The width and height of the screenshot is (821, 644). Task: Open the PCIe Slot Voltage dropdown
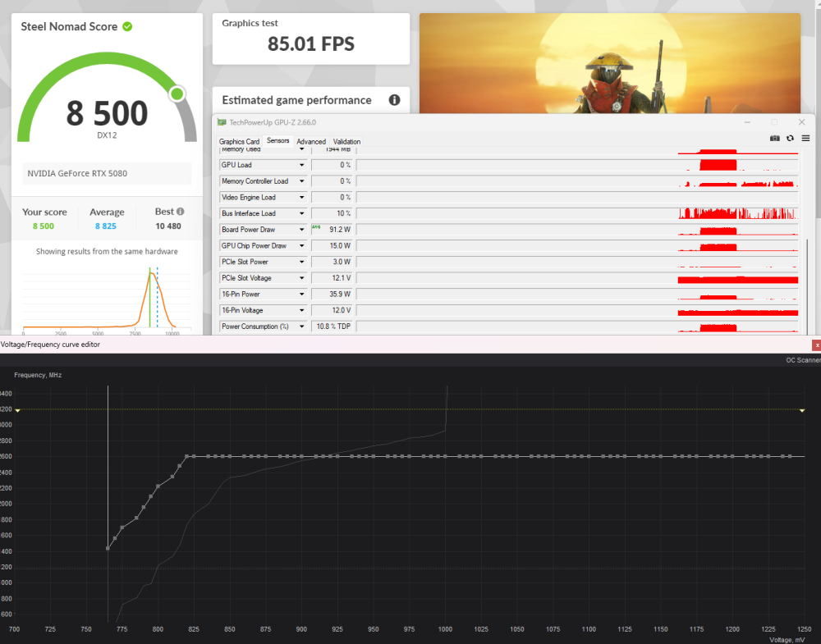coord(301,278)
